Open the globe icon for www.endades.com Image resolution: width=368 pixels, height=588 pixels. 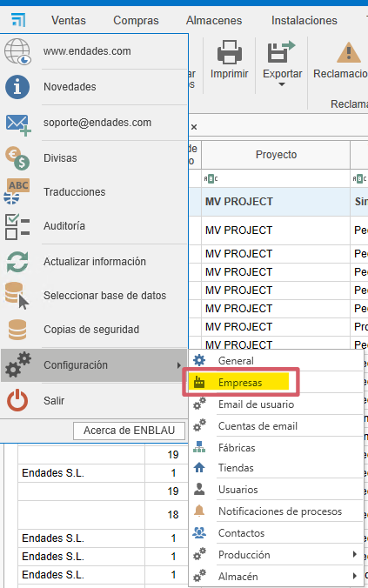click(17, 51)
